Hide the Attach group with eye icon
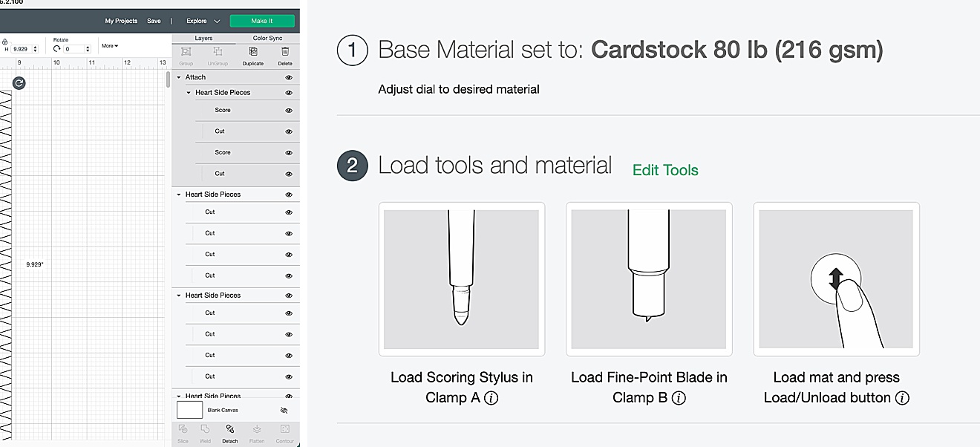Viewport: 980px width, 447px height. pos(289,77)
